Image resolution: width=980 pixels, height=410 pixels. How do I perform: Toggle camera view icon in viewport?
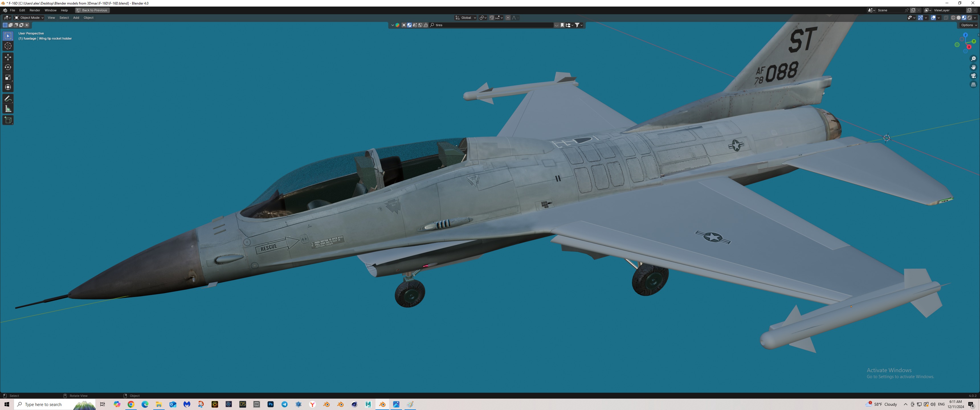click(973, 76)
